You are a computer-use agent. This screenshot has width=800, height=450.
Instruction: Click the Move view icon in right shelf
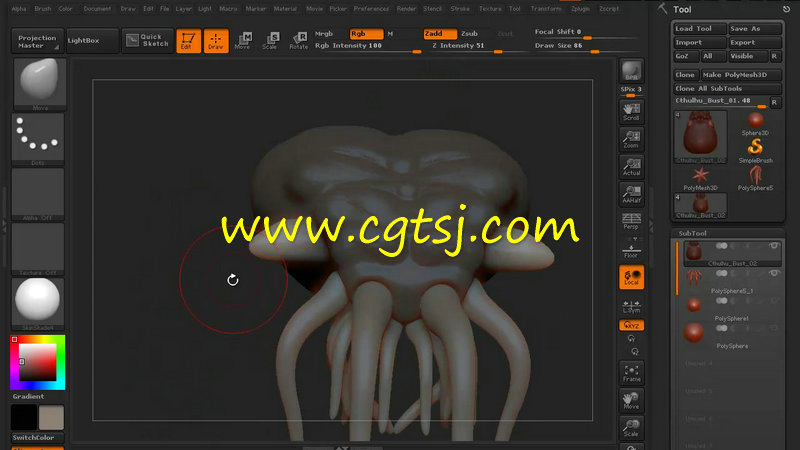[631, 401]
